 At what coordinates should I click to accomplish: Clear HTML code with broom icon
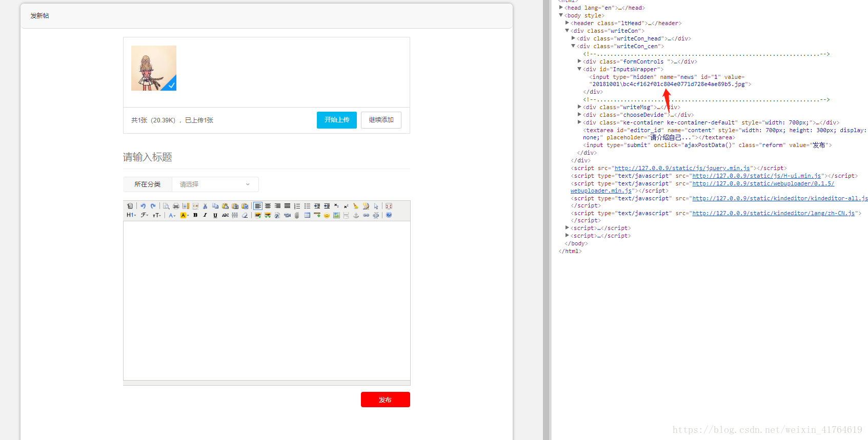point(356,206)
